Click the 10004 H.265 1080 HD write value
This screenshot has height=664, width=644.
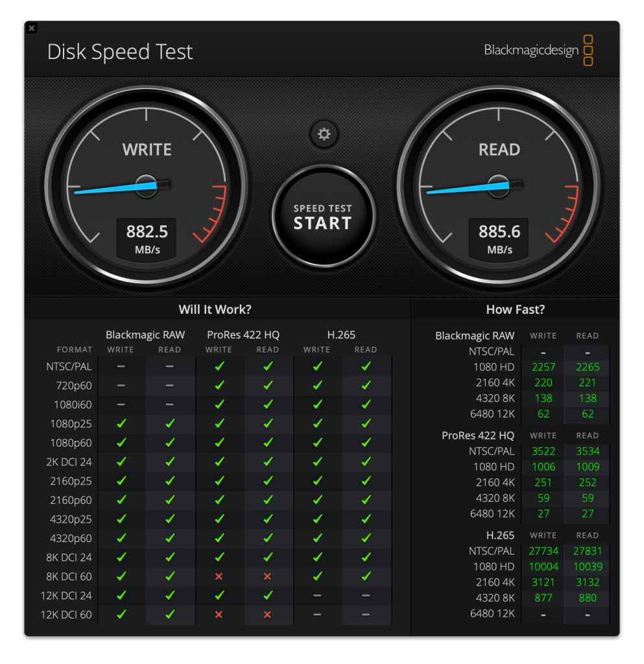(543, 567)
